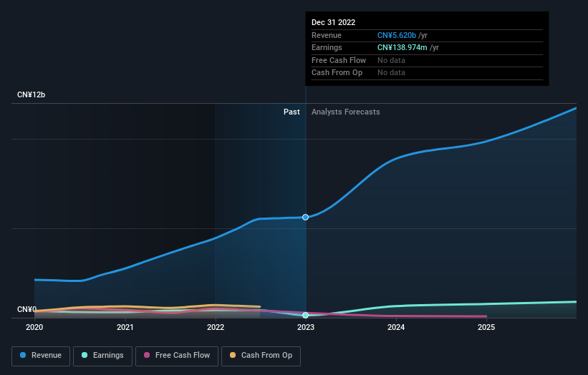Toggle the Revenue legend button

click(x=41, y=356)
